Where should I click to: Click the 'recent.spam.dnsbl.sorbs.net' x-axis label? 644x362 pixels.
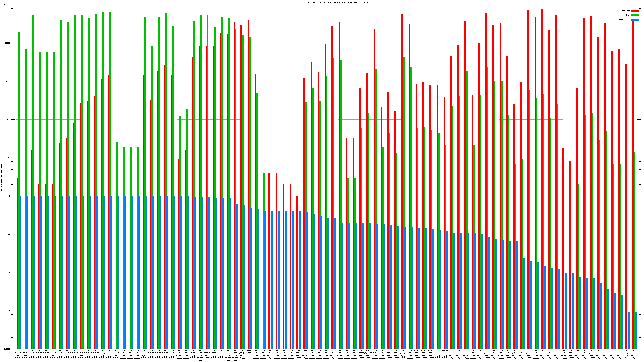coord(228,355)
